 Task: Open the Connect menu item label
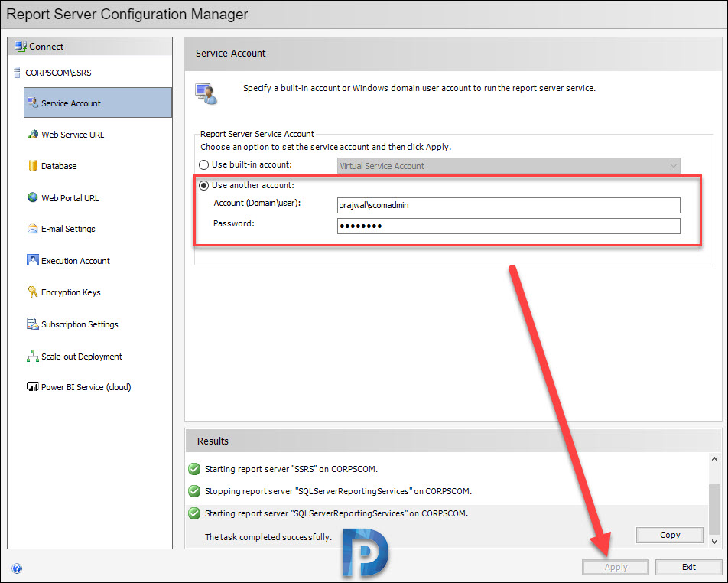pos(47,47)
